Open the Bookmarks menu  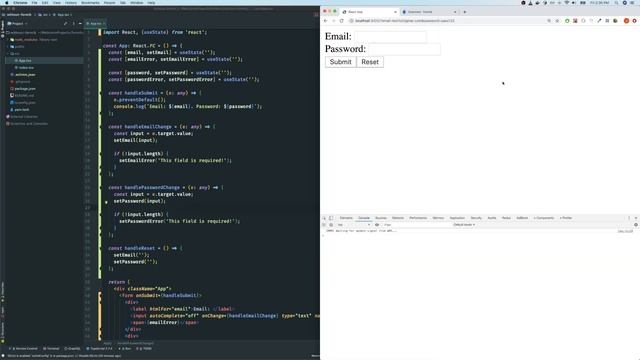(x=90, y=3)
